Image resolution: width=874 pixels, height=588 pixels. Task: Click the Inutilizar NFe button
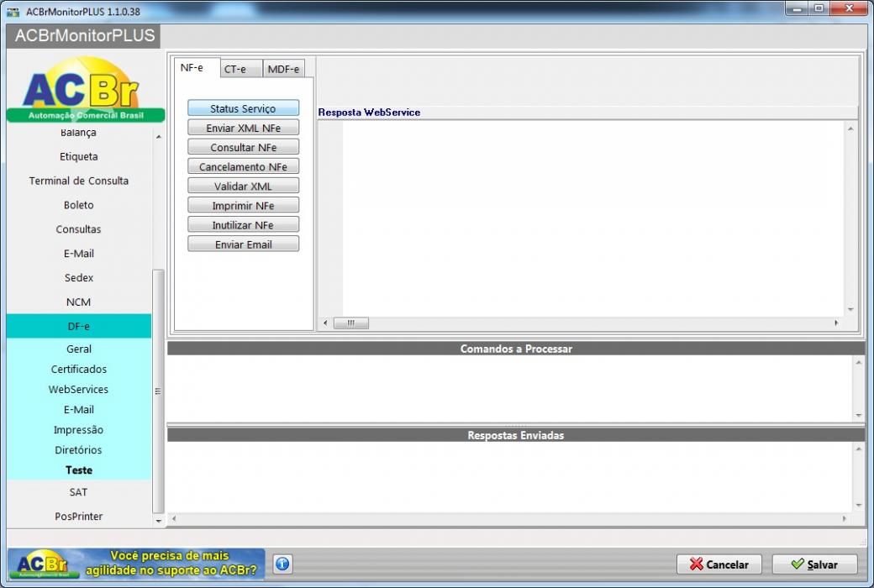click(243, 225)
